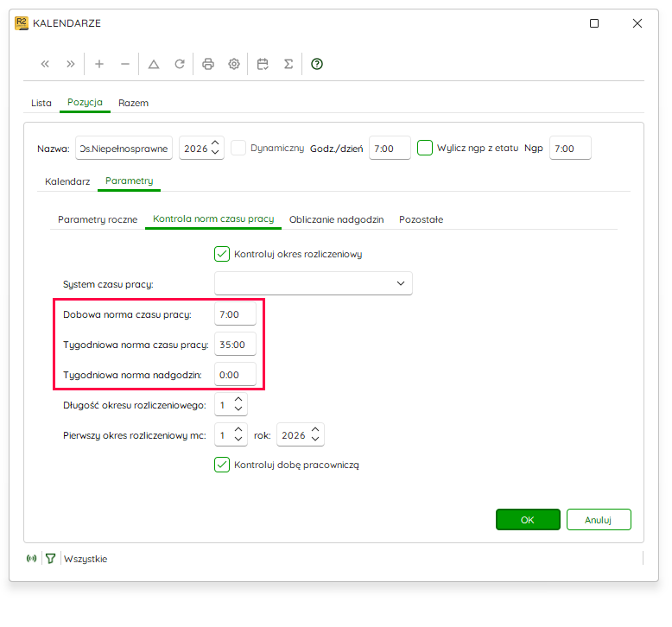The width and height of the screenshot is (672, 627).
Task: Select the Parametry sub-tab
Action: point(129,180)
